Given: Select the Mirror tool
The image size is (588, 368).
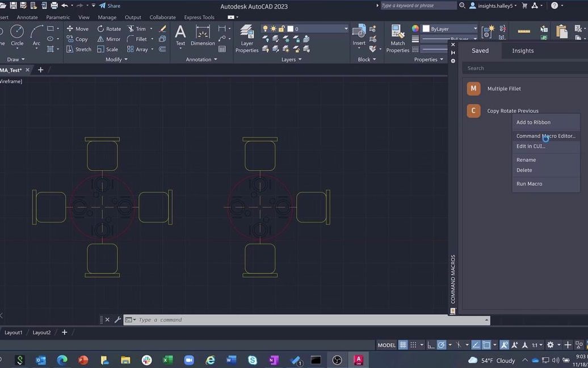Looking at the screenshot, I should [x=108, y=39].
